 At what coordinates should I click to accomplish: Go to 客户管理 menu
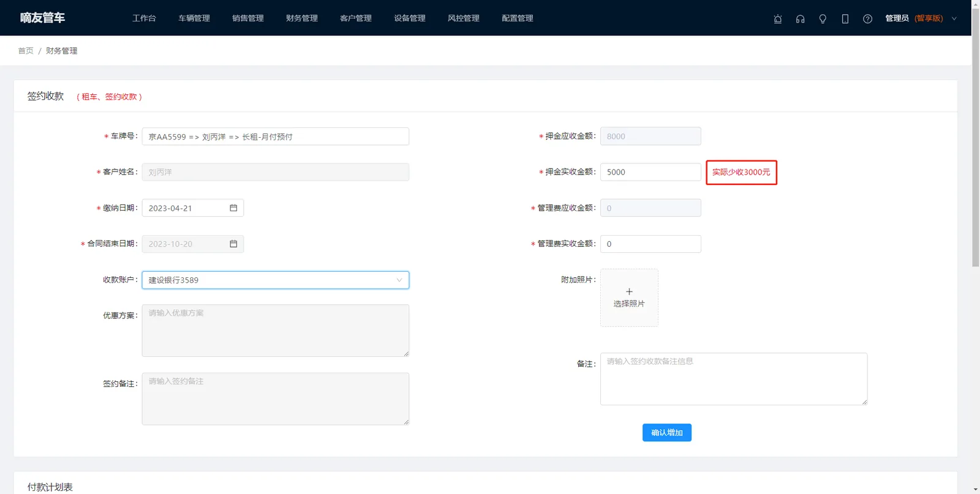[356, 18]
